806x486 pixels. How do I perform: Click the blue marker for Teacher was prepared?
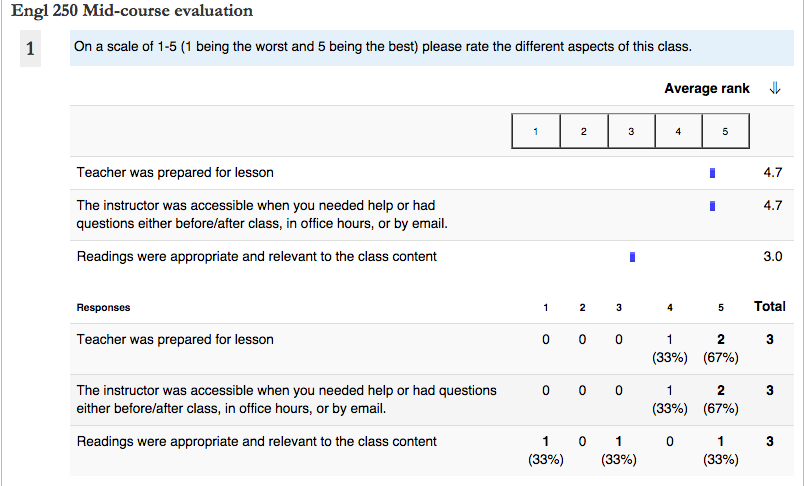712,173
